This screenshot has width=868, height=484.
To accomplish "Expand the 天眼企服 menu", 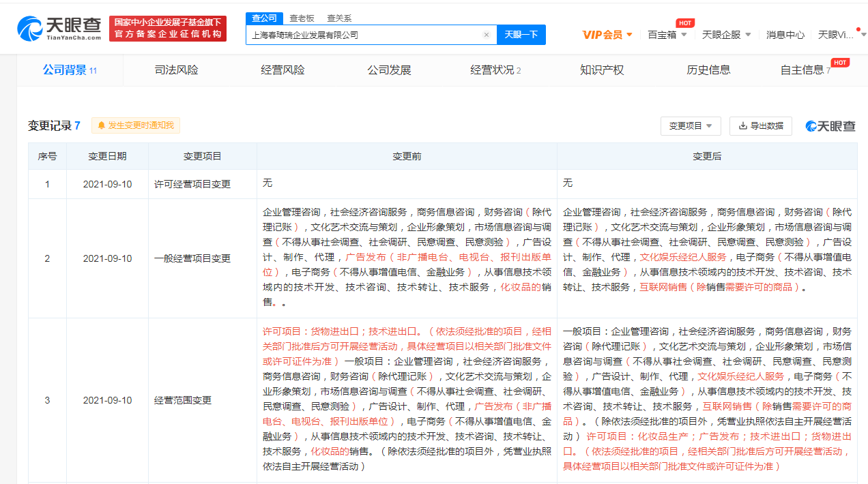I will pyautogui.click(x=726, y=35).
